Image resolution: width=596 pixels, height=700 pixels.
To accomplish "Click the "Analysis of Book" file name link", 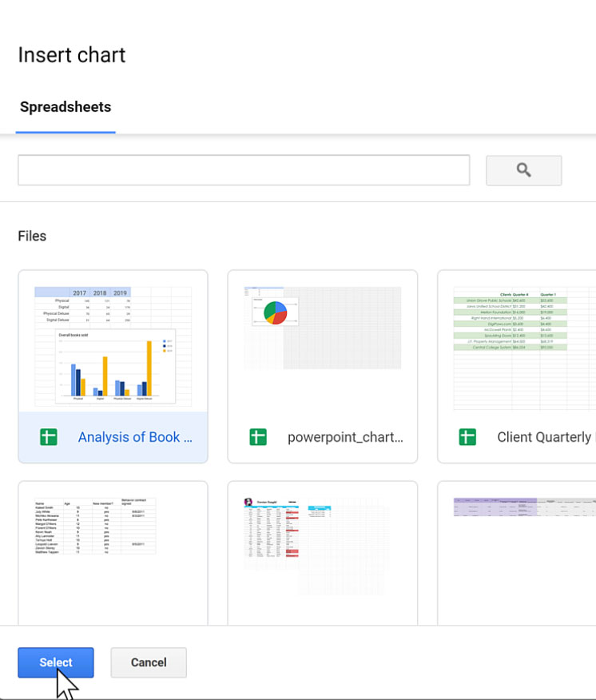I will [x=135, y=437].
